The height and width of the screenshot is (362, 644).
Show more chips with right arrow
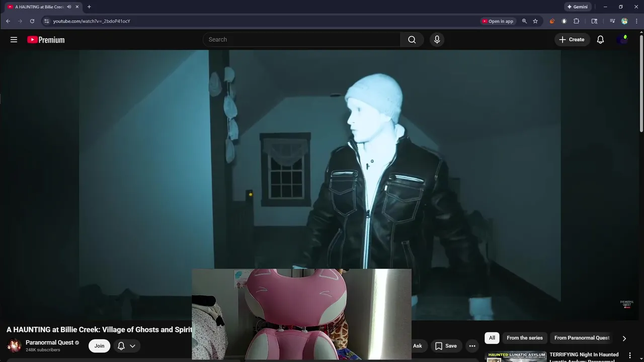[x=624, y=338]
